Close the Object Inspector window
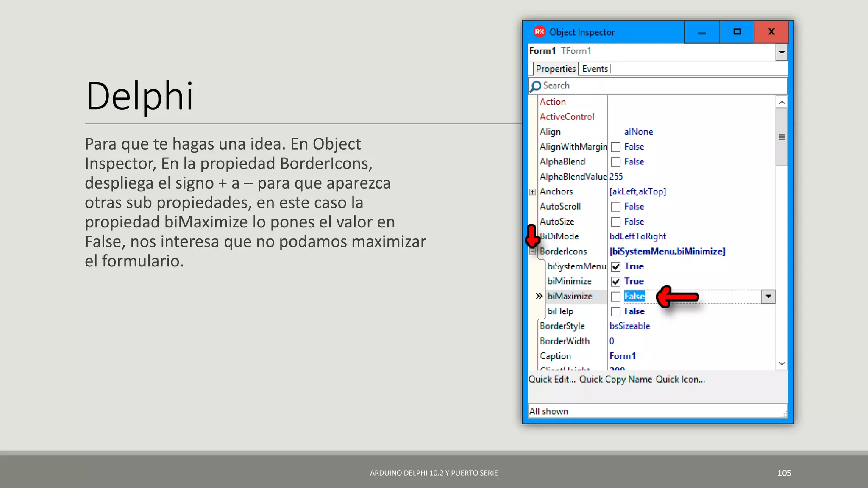Viewport: 868px width, 488px height. [771, 32]
